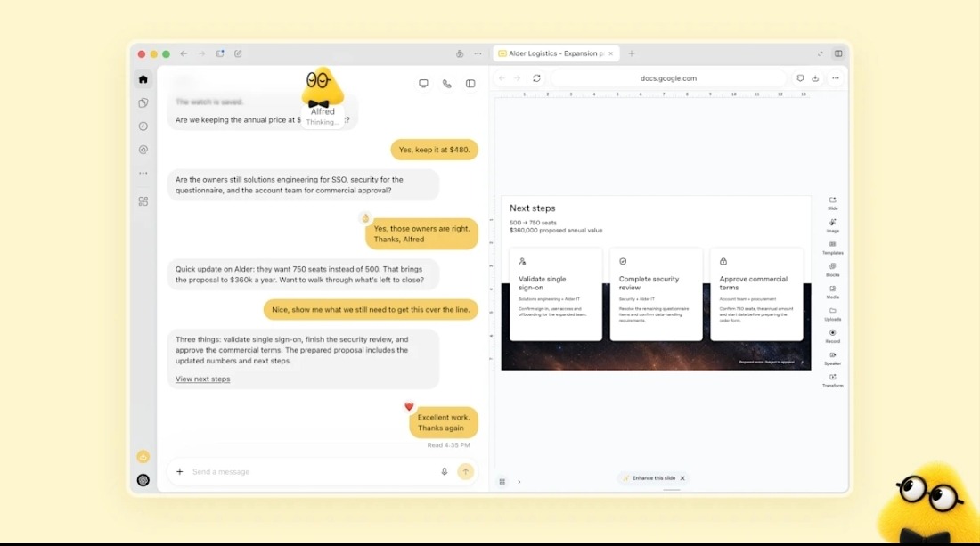Select the 'Nice, show me what we still need' message

pyautogui.click(x=371, y=310)
